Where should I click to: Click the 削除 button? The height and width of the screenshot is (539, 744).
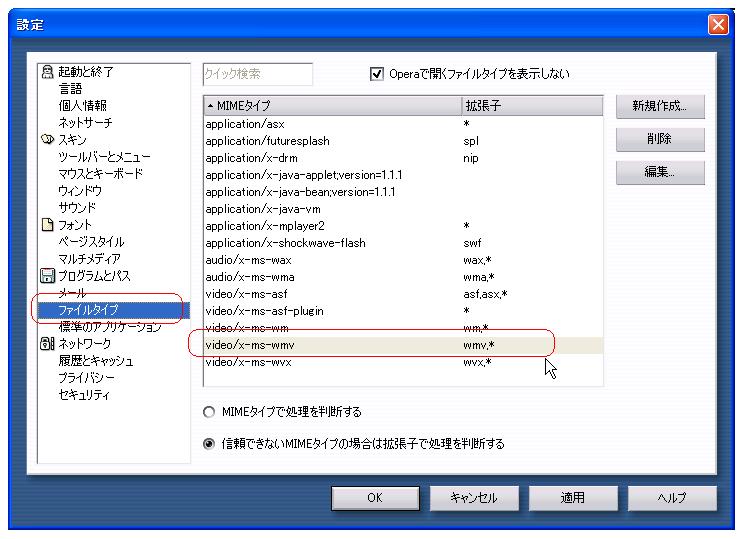[660, 139]
